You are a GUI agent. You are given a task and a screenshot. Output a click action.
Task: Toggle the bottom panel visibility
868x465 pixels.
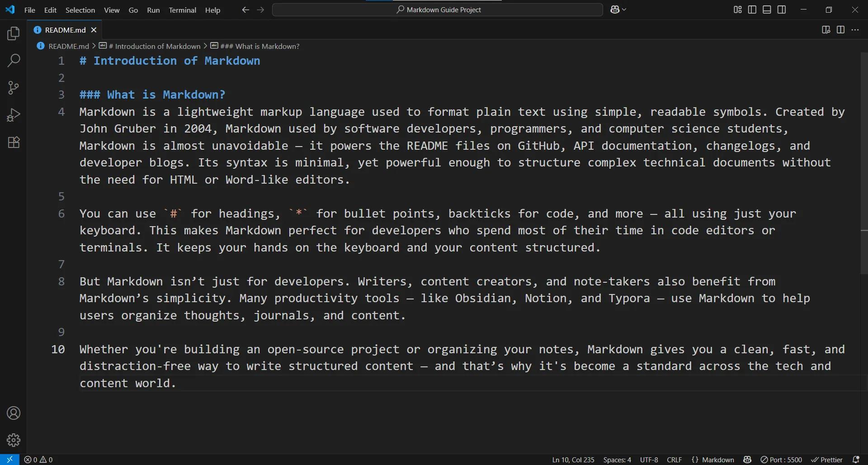pos(767,9)
